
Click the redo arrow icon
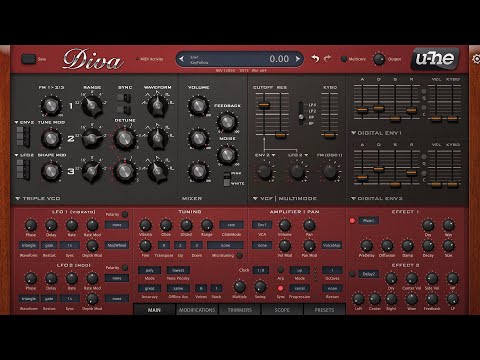click(327, 59)
